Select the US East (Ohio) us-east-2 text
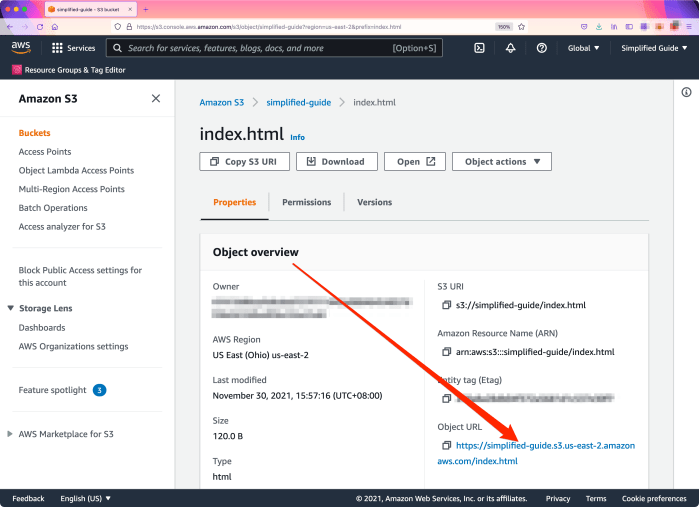Screen dimensions: 699x507 260,355
